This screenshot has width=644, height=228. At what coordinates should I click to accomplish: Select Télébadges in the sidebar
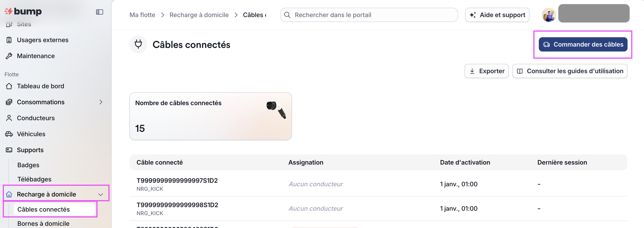click(x=34, y=179)
